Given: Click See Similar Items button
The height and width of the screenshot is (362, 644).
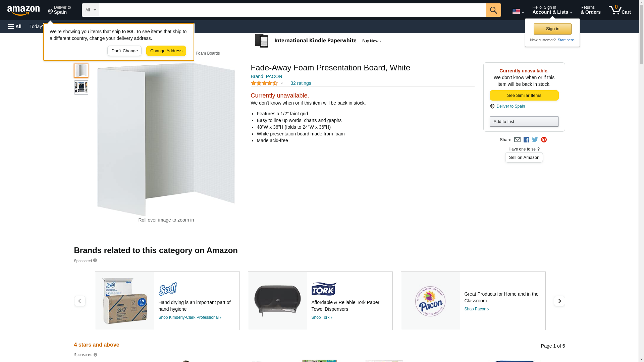Looking at the screenshot, I should [x=524, y=96].
